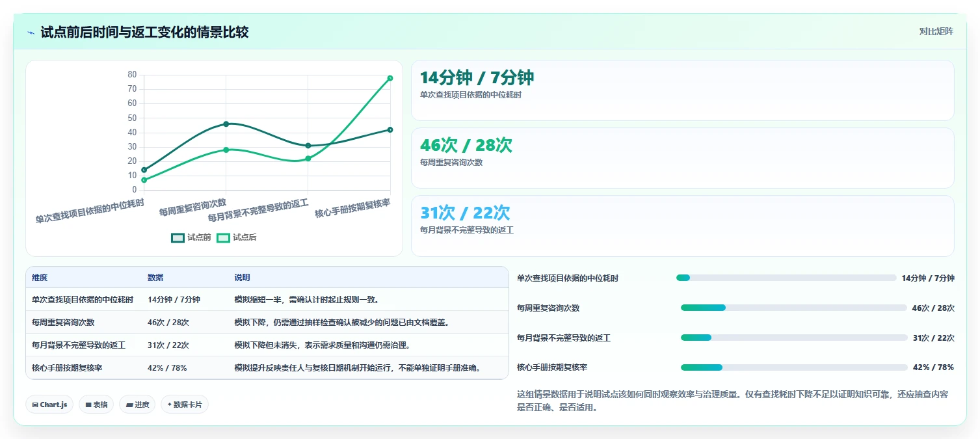Click the 试点前 data point at 46

226,124
